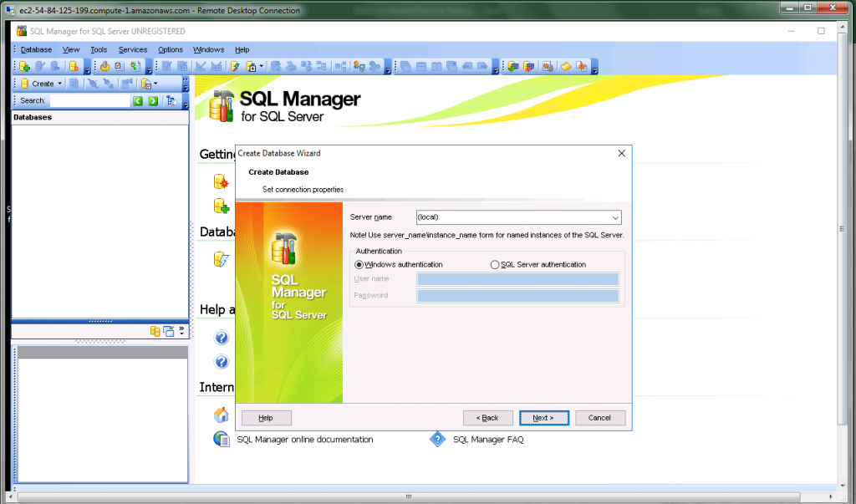This screenshot has width=856, height=504.
Task: Select the search options icon beside the search arrows
Action: point(171,100)
